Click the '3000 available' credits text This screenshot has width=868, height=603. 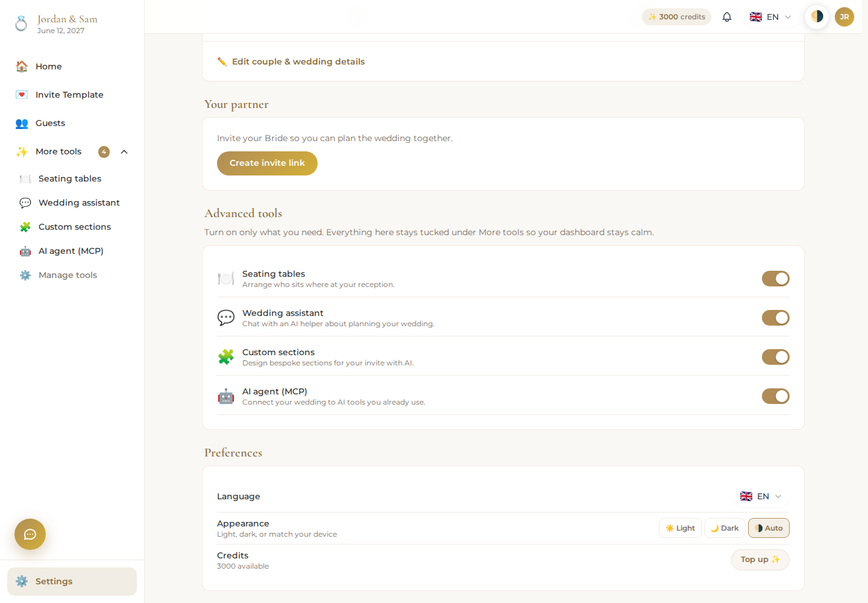click(243, 566)
